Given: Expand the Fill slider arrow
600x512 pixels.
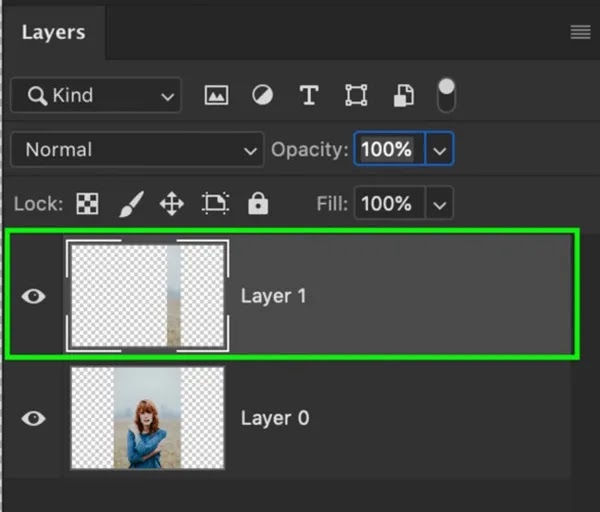Looking at the screenshot, I should pos(440,203).
